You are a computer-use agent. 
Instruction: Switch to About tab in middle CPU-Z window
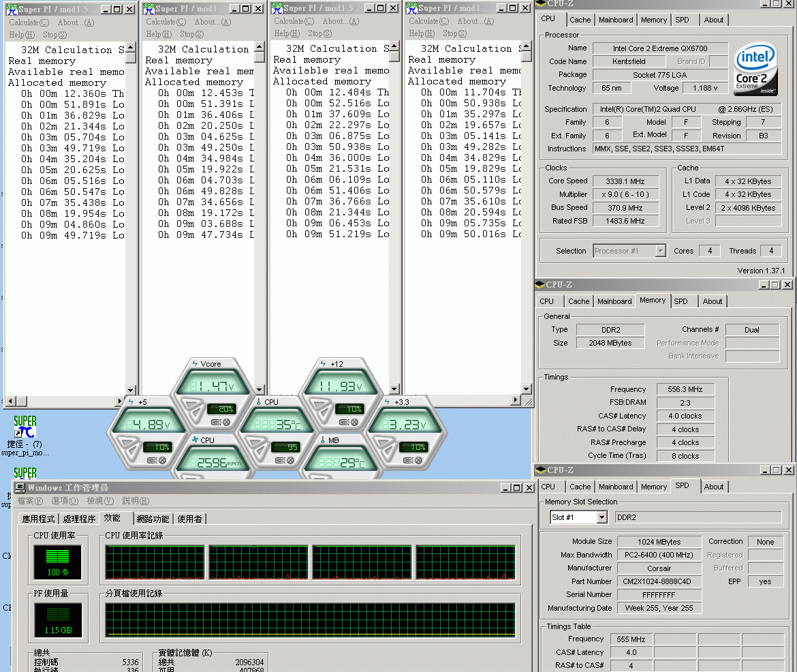712,301
